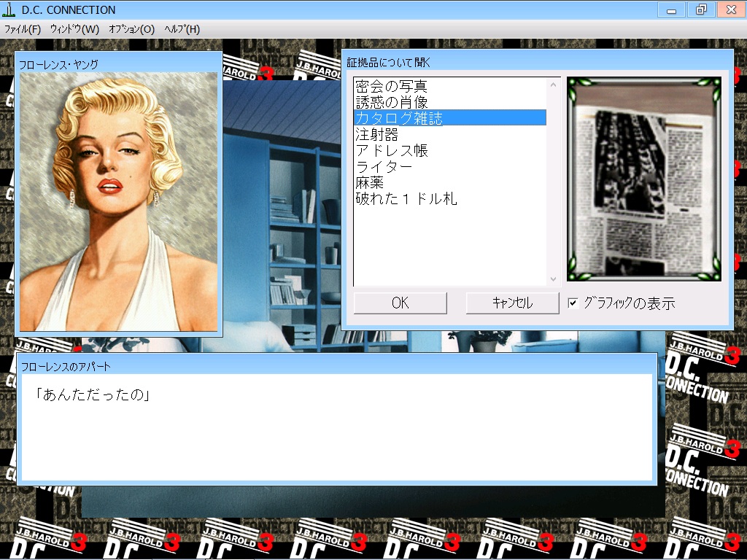Click the フローレンスのアパート window title bar
Image resolution: width=747 pixels, height=560 pixels.
(337, 365)
